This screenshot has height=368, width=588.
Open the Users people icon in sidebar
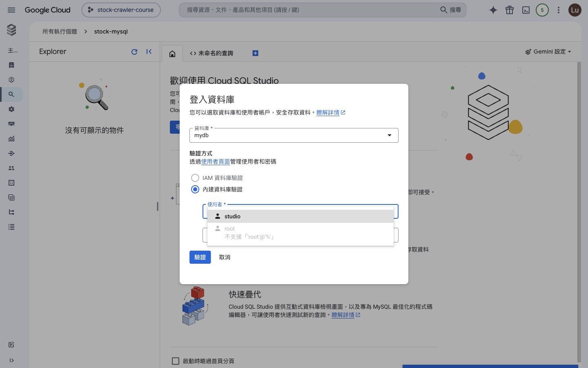click(x=11, y=168)
